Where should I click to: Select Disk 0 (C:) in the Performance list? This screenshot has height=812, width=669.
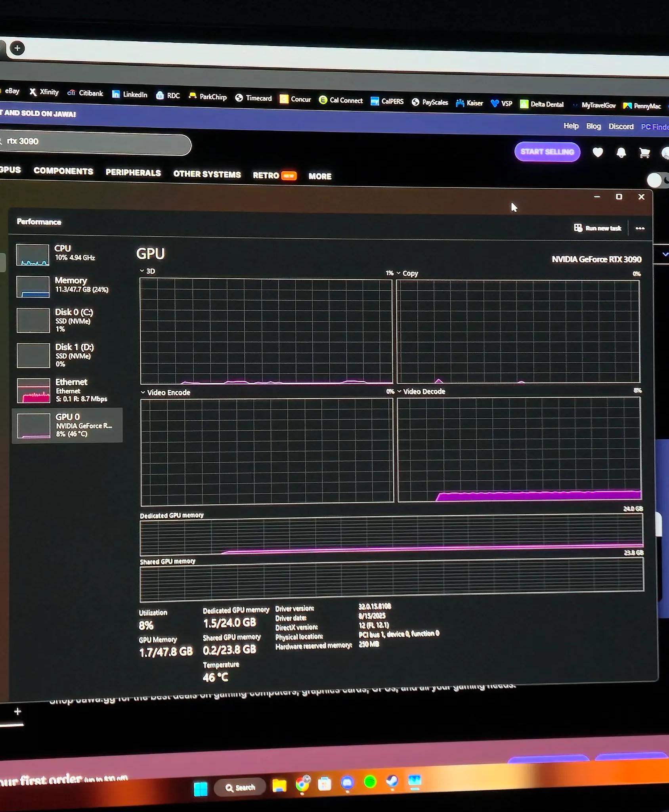(67, 320)
